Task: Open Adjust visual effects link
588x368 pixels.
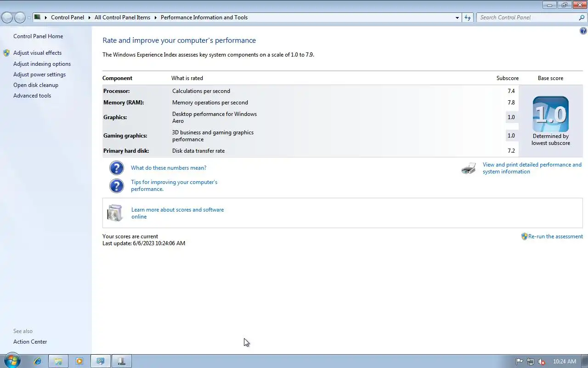Action: coord(37,53)
